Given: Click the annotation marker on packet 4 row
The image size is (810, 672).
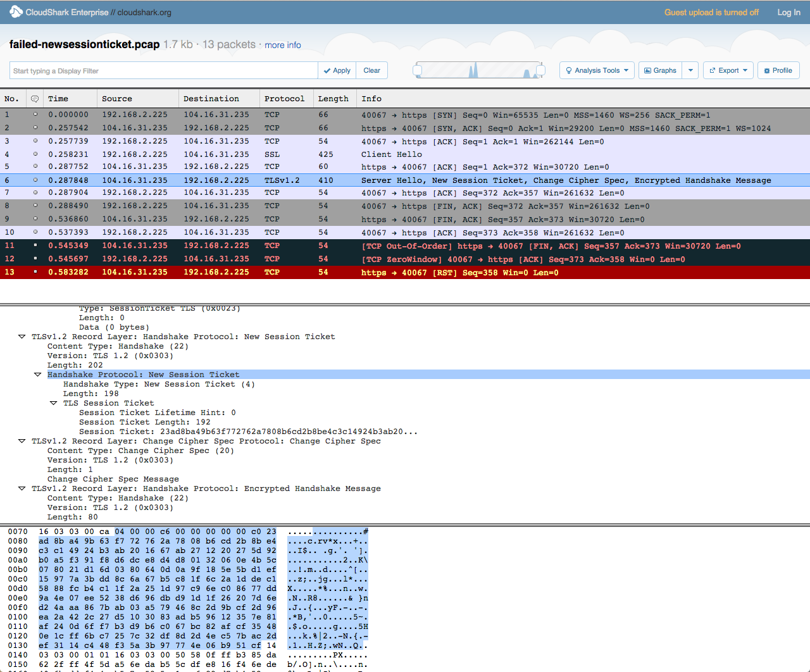Looking at the screenshot, I should coord(35,154).
